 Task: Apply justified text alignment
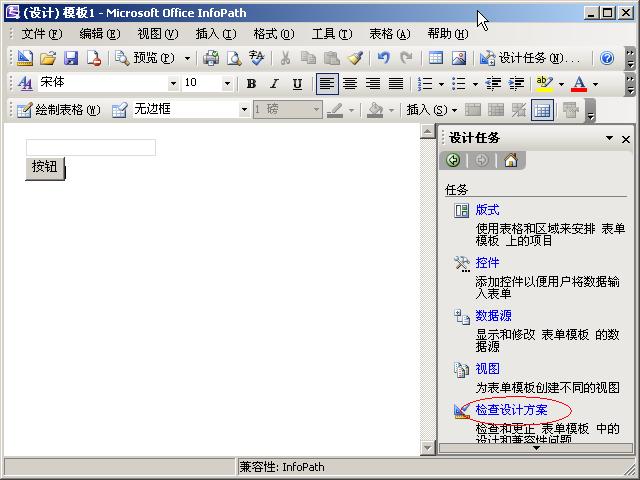point(396,84)
